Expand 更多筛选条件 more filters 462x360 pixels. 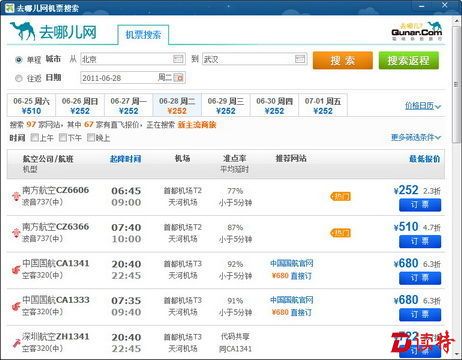click(416, 137)
